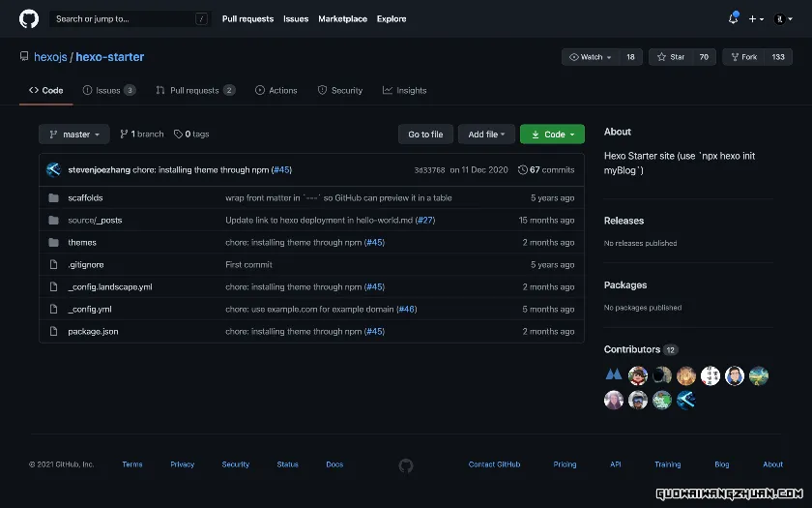
Task: Open the #27 pull request link
Action: point(425,221)
